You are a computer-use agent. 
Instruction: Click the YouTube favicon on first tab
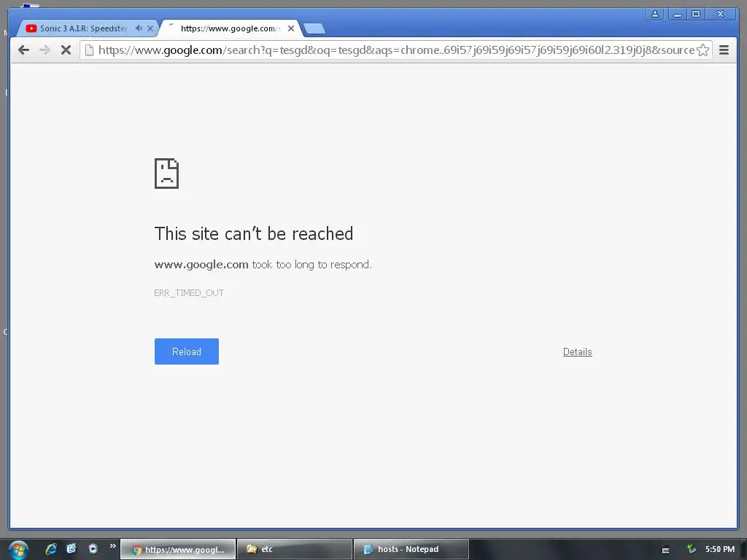coord(31,28)
